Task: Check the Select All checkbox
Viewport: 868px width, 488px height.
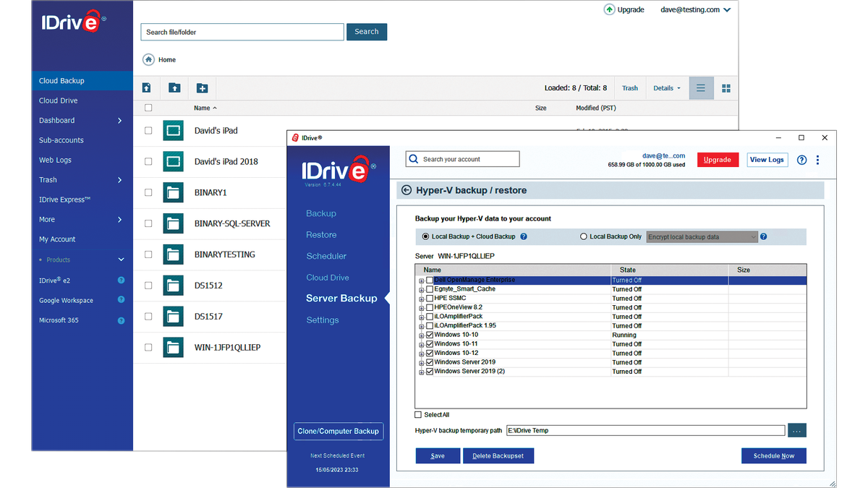Action: coord(417,414)
